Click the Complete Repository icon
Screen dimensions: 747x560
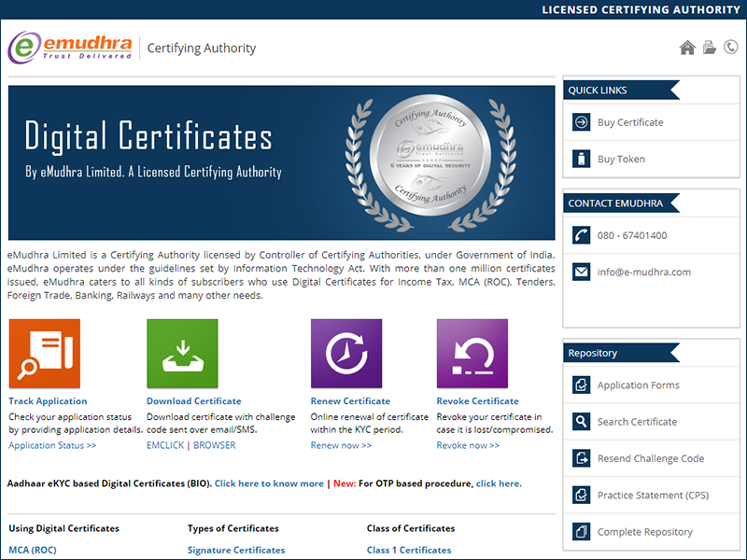click(x=581, y=531)
